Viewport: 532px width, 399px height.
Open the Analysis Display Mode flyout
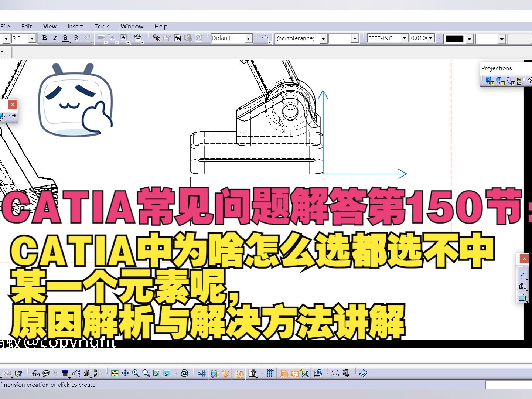[253, 374]
